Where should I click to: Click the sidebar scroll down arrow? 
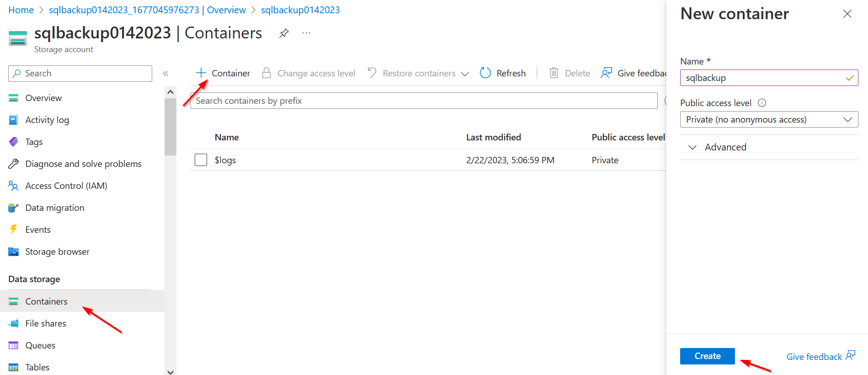coord(170,372)
